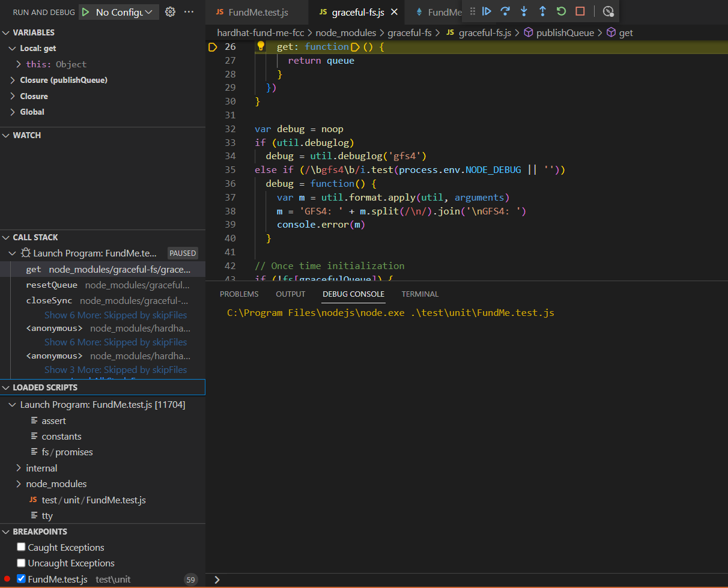Toggle Caught Exceptions breakpoint checkbox
This screenshot has width=728, height=588.
(22, 547)
